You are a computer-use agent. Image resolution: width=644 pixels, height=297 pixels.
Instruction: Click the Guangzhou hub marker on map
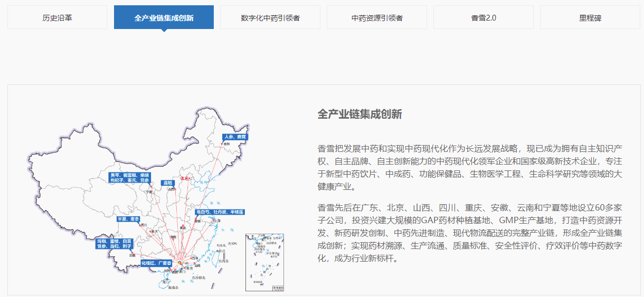(x=179, y=263)
